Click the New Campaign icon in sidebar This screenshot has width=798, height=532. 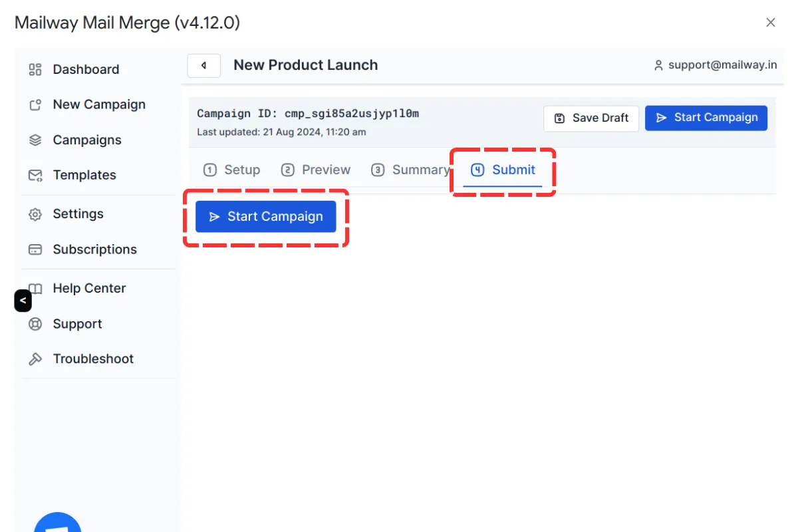(35, 105)
